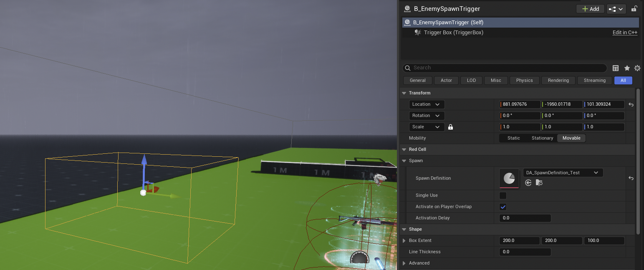
Task: Reset Location to default arrow
Action: click(x=631, y=104)
